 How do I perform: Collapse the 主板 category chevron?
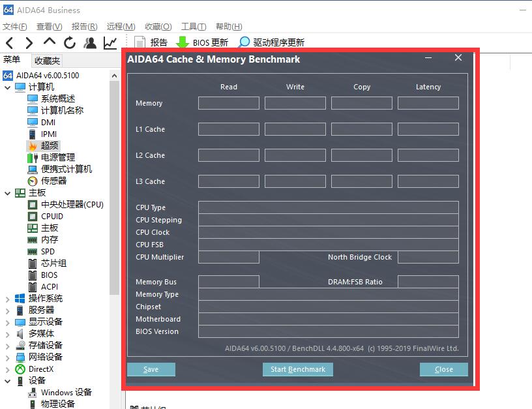coord(7,193)
